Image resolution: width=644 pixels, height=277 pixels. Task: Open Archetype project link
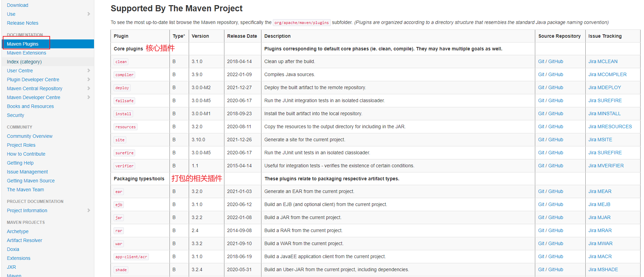18,231
